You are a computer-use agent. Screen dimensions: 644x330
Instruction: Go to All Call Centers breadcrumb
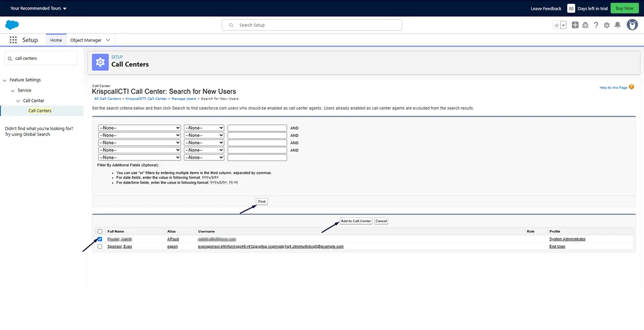pos(108,99)
